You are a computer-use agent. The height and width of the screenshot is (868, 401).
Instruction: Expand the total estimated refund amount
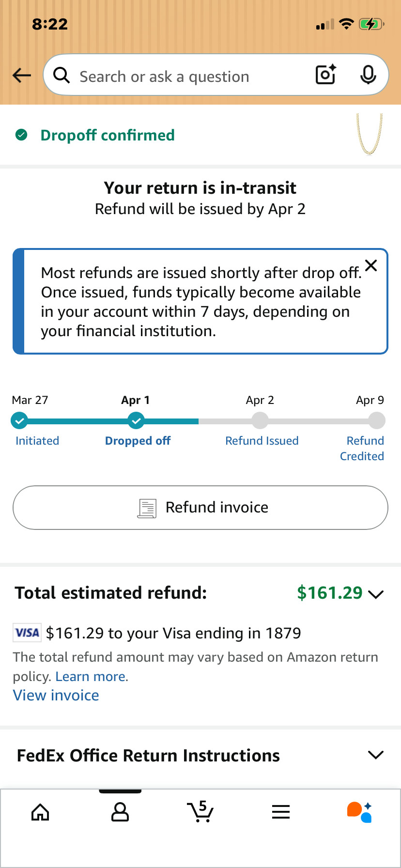(x=376, y=594)
